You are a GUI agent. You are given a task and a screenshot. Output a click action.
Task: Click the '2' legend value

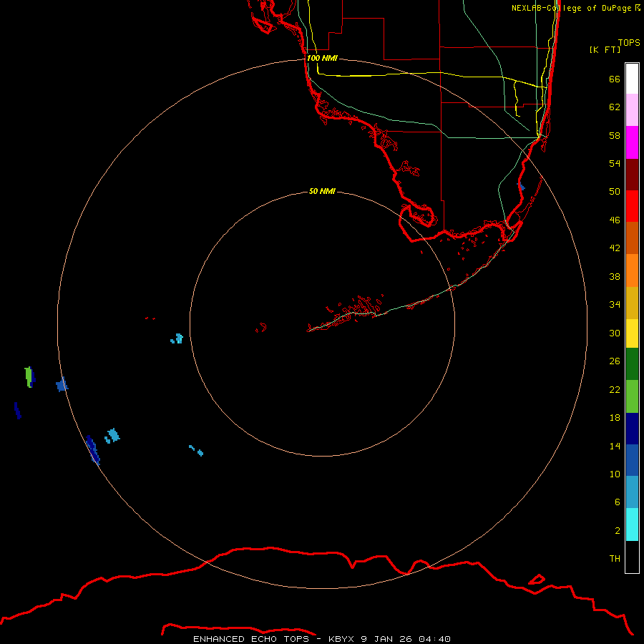click(618, 531)
